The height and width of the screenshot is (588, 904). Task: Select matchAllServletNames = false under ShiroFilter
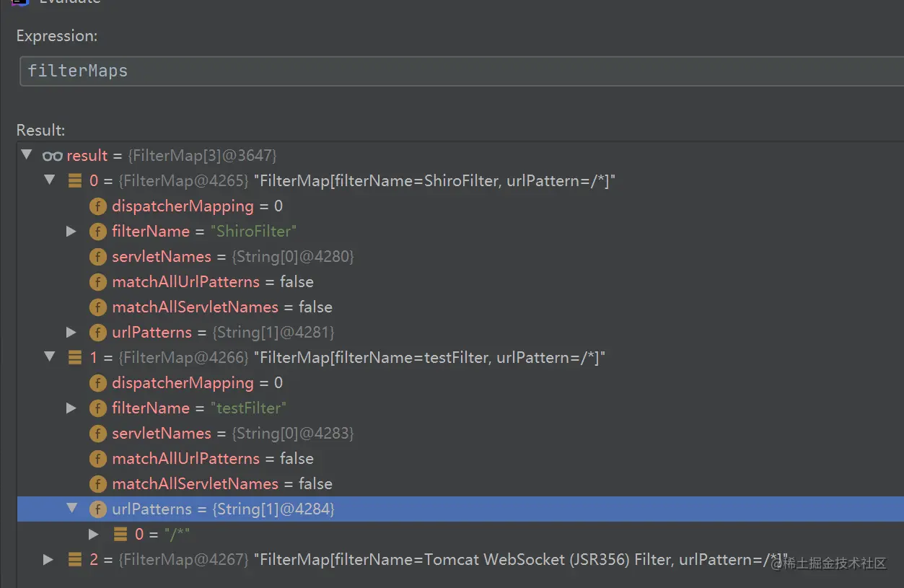(460, 307)
